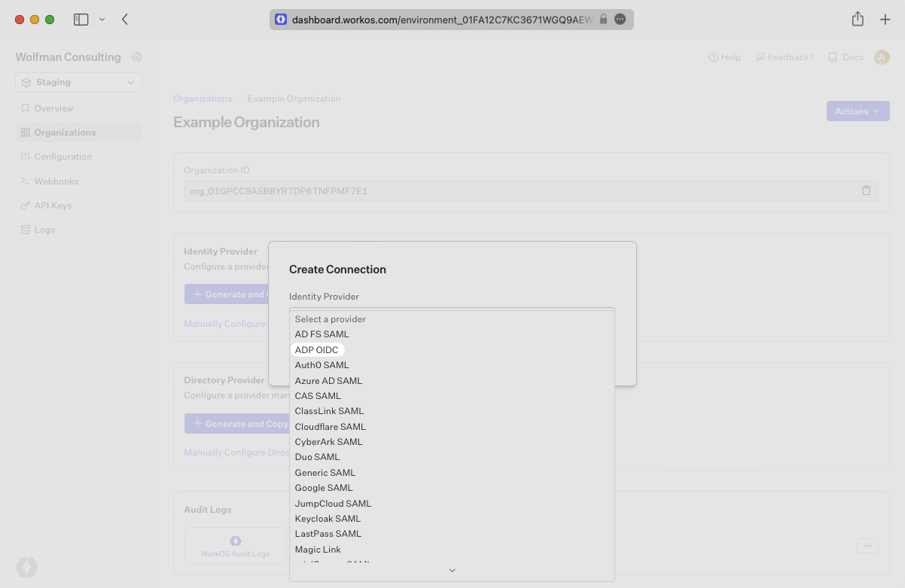Open the Staging environment switcher
The image size is (905, 588).
tap(78, 82)
